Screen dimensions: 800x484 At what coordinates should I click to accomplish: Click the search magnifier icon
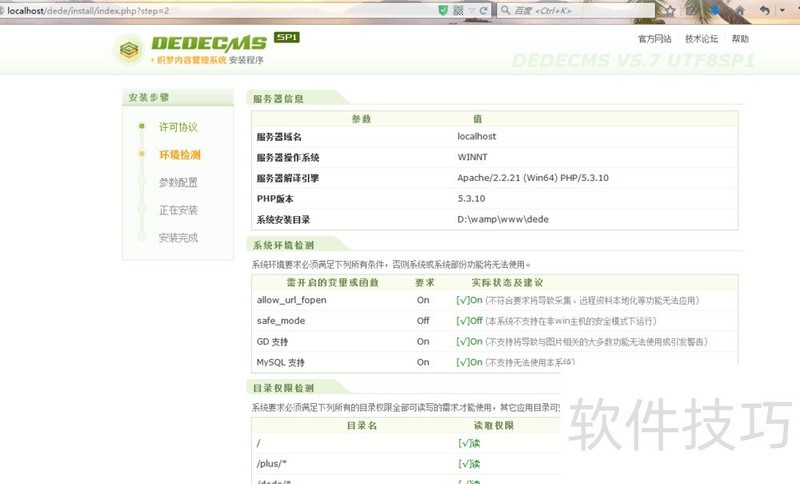(x=505, y=10)
